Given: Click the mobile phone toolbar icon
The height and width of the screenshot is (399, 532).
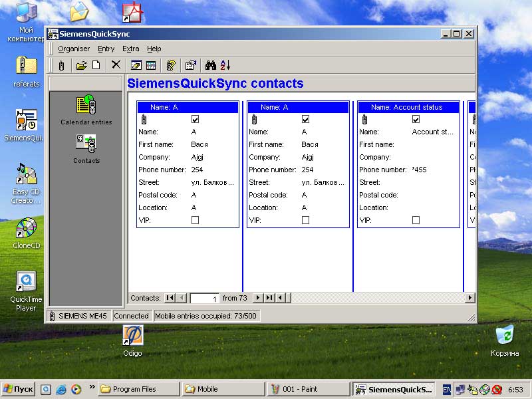Looking at the screenshot, I should coord(61,65).
